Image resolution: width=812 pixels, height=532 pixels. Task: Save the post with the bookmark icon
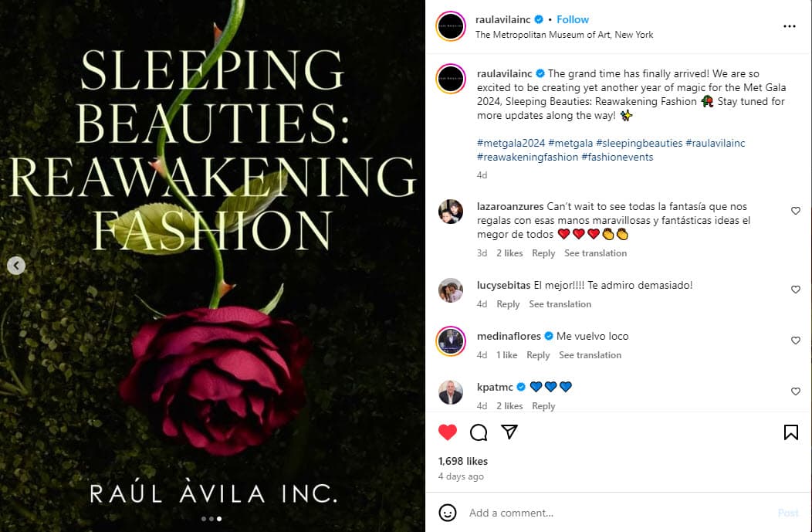tap(791, 432)
